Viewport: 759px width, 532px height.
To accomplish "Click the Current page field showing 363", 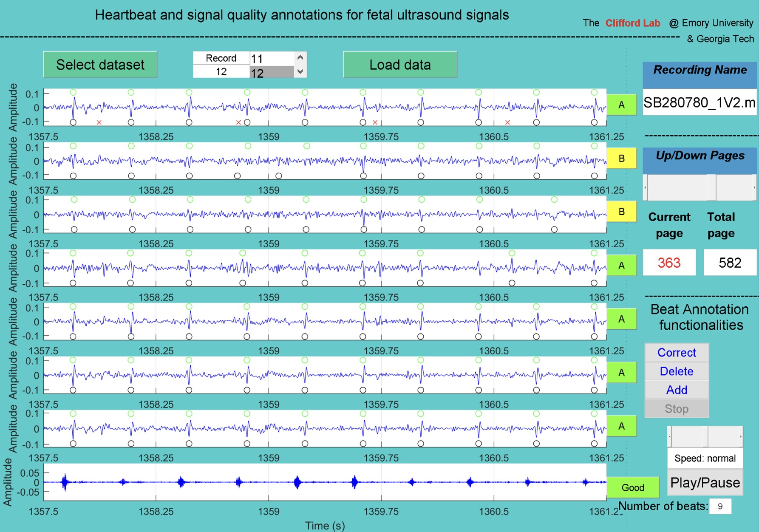I will tap(669, 263).
